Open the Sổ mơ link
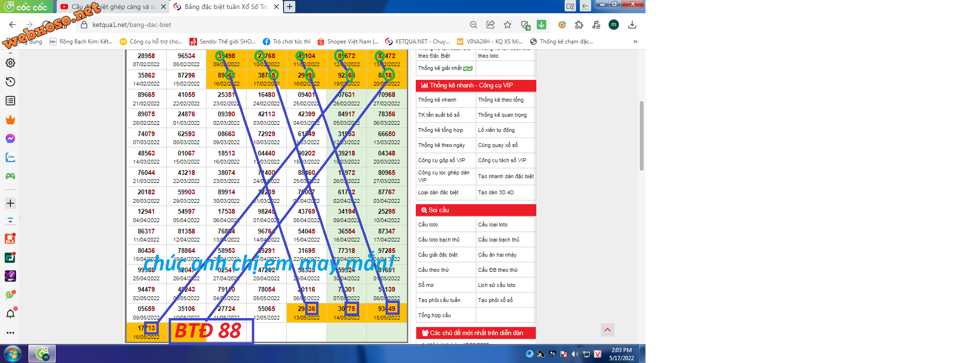The width and height of the screenshot is (980, 363). pyautogui.click(x=426, y=285)
